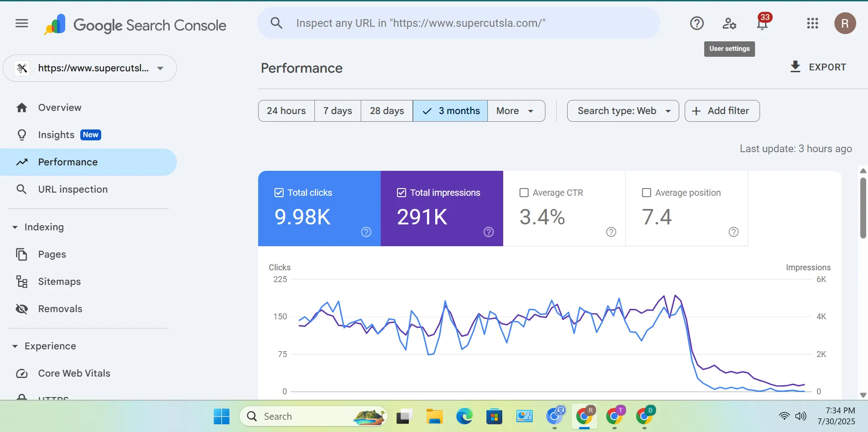The height and width of the screenshot is (432, 868).
Task: Click the Wi-Fi icon in system tray
Action: point(784,416)
